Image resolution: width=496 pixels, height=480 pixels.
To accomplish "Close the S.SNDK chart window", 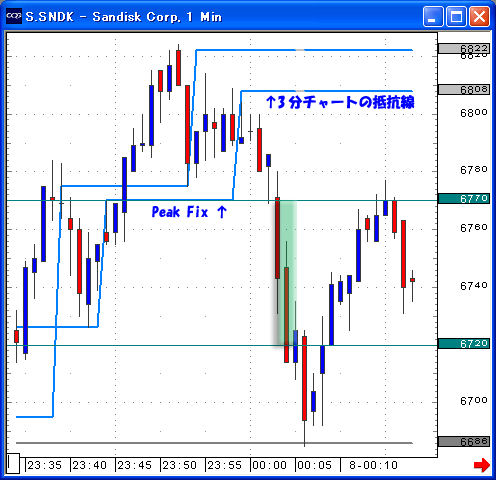I will click(479, 16).
